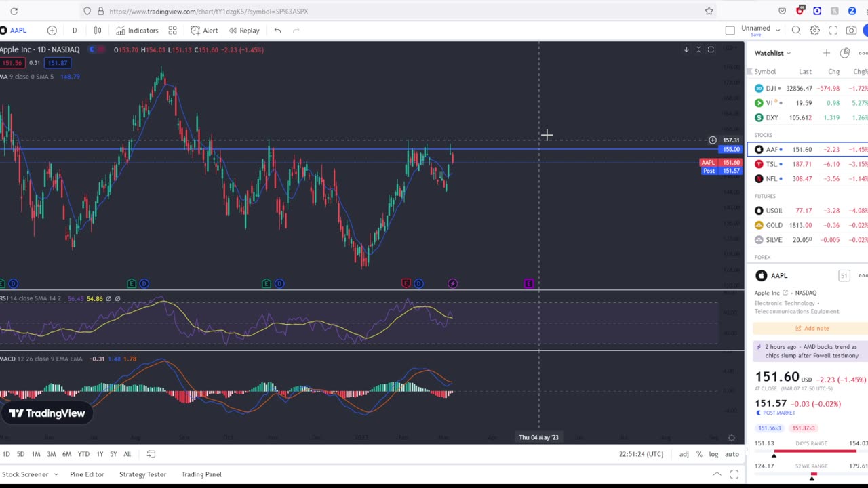Add a symbol to compare

pos(52,30)
